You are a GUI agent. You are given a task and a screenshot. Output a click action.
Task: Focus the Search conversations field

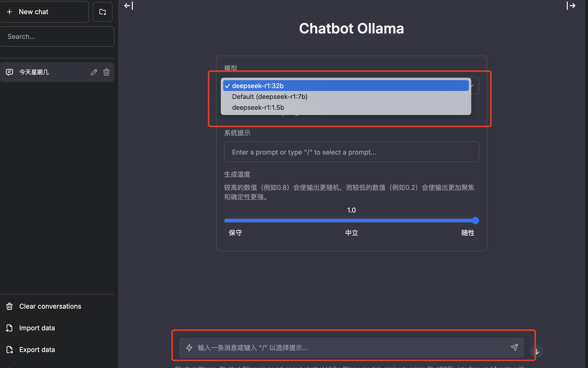point(57,37)
